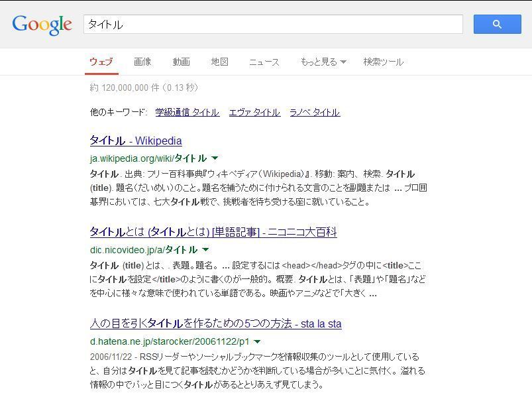This screenshot has height=409, width=532.
Task: Open the ニュース tab
Action: [263, 62]
